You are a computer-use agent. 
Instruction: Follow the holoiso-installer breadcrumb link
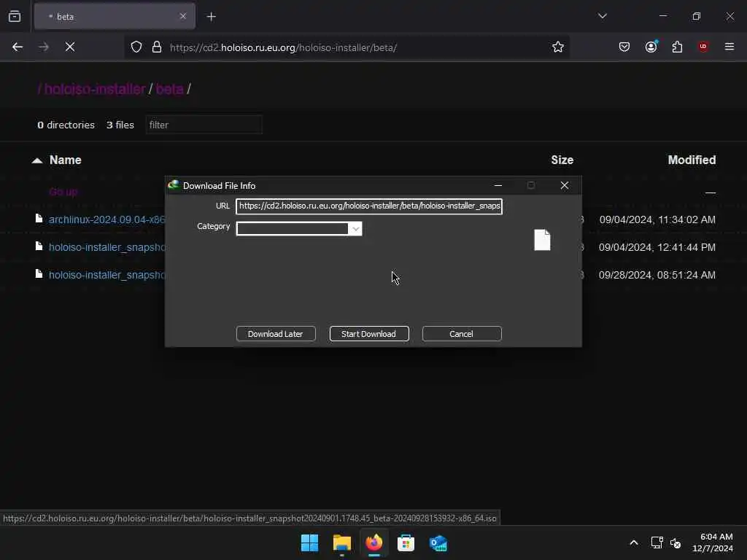tap(95, 89)
